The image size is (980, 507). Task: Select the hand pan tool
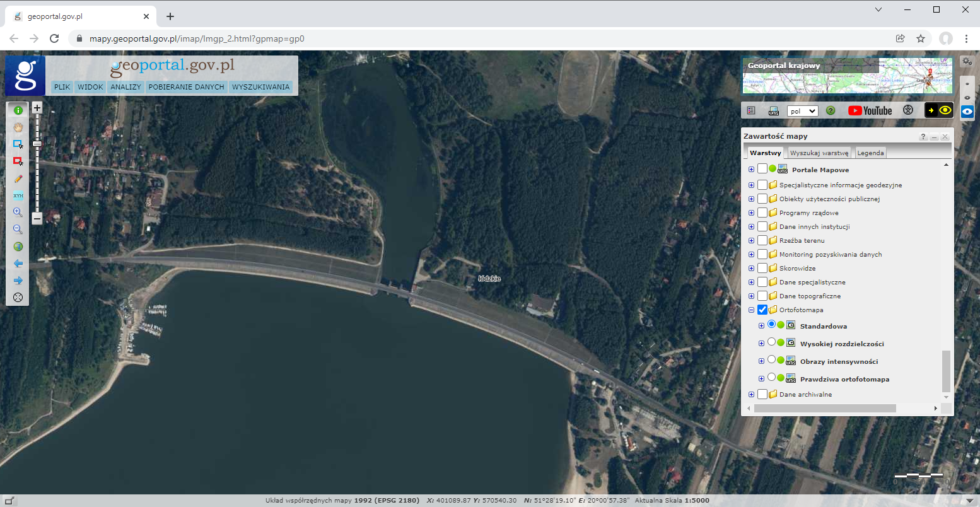(x=18, y=127)
